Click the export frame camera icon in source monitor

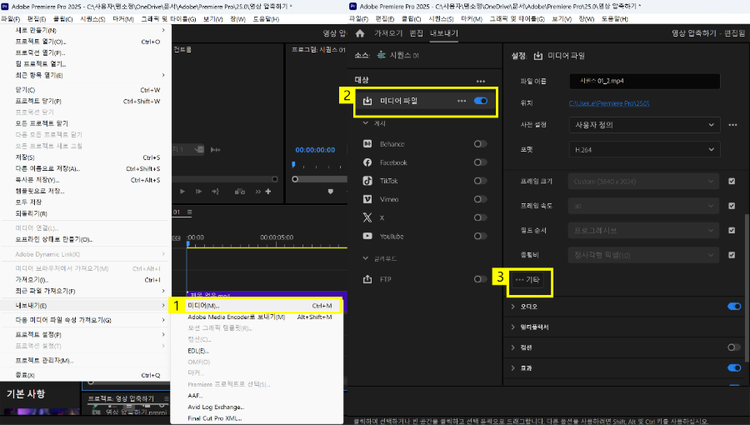[240, 191]
